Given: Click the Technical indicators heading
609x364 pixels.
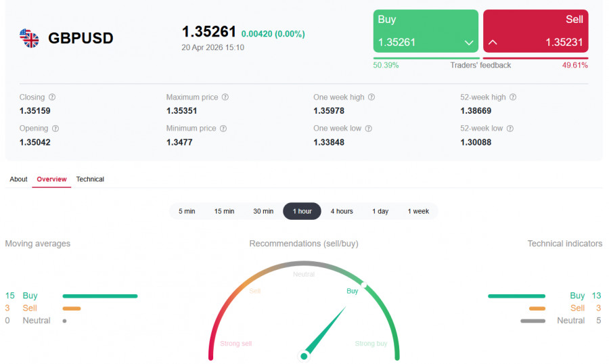Looking at the screenshot, I should (565, 244).
